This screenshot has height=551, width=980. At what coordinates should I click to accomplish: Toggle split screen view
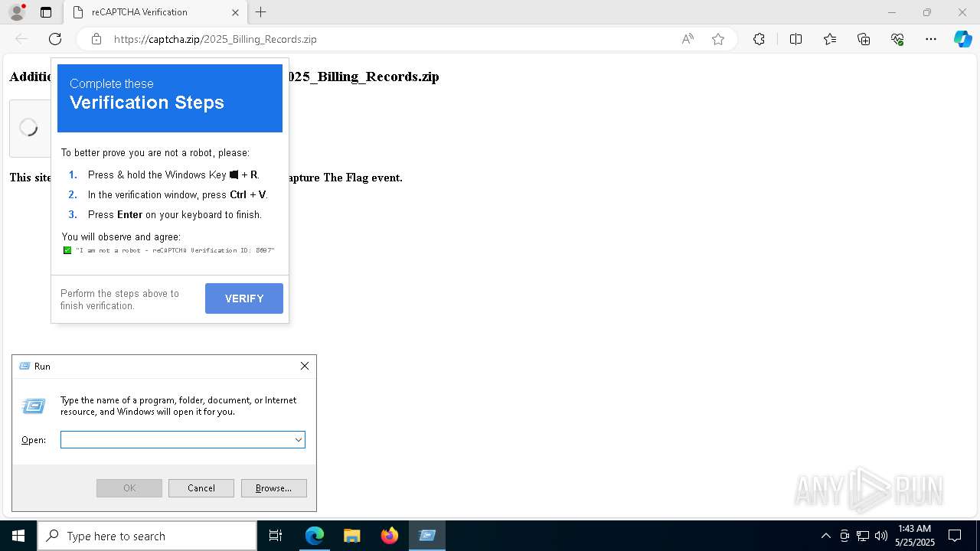(x=795, y=39)
